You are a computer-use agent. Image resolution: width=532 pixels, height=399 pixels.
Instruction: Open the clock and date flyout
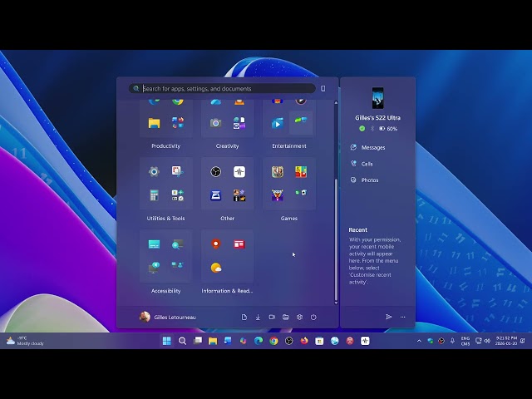[x=506, y=341]
